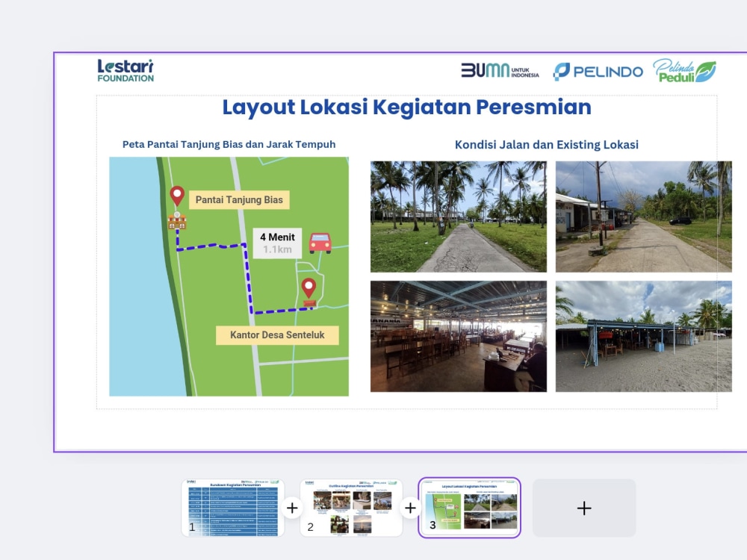Insert page between thumbnails 2 and 3
Viewport: 747px width, 560px height.
[410, 508]
